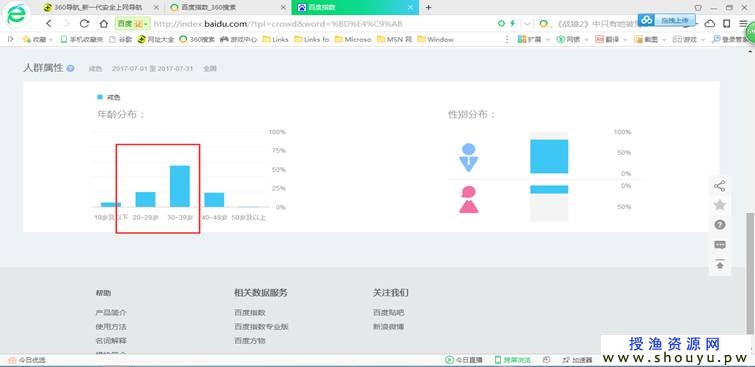Click the 人群属性 help question icon
The image size is (755, 367).
pyautogui.click(x=71, y=68)
